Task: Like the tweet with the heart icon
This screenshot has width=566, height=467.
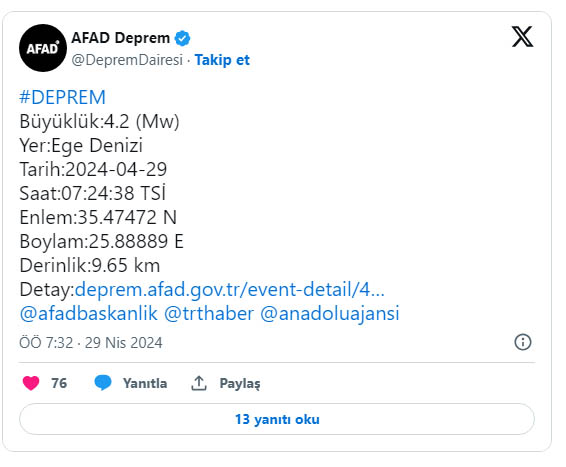Action: tap(31, 383)
